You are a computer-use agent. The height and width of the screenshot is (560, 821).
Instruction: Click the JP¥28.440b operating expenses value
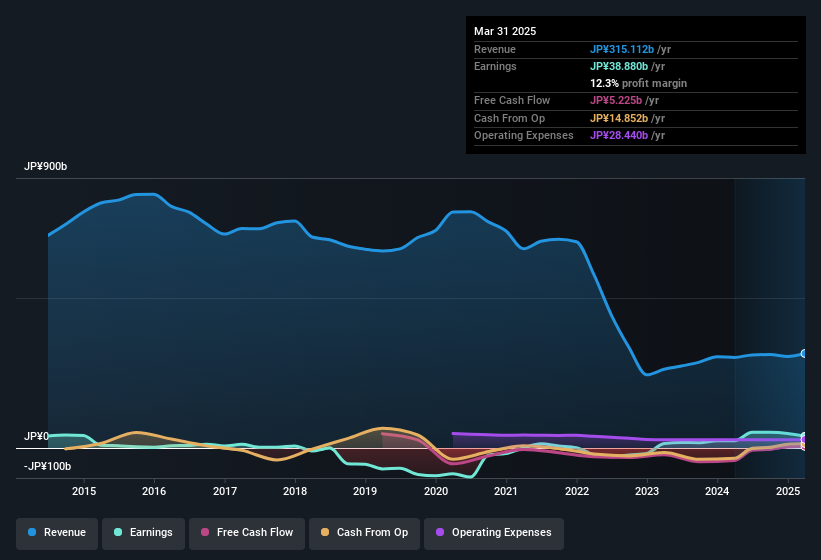(x=619, y=136)
